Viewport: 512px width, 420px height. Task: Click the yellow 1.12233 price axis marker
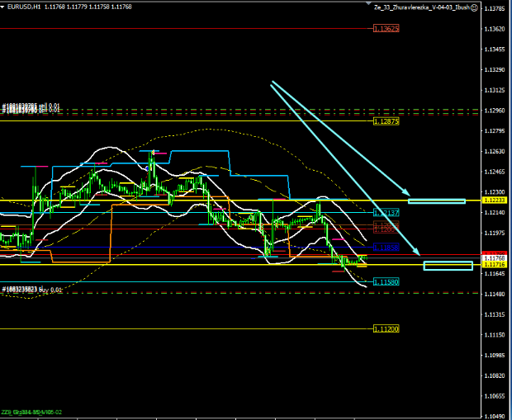coord(494,201)
